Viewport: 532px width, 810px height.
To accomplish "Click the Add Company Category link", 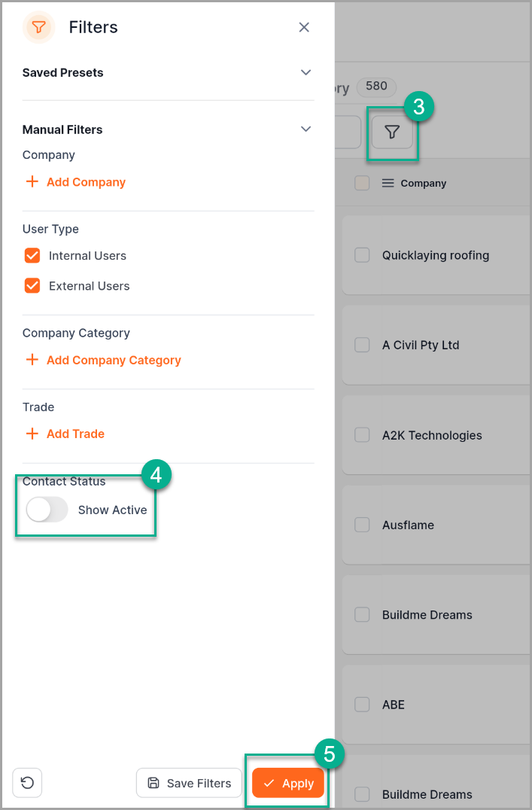I will pos(114,360).
